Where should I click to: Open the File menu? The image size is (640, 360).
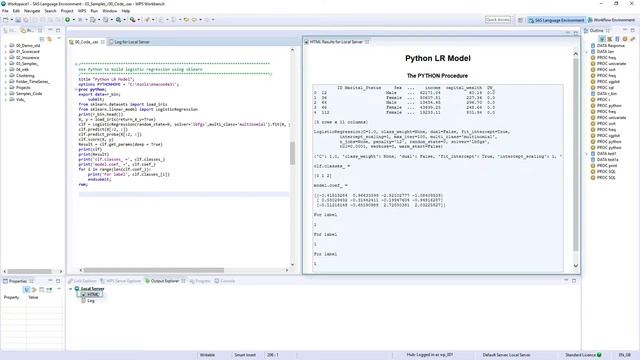[5, 11]
